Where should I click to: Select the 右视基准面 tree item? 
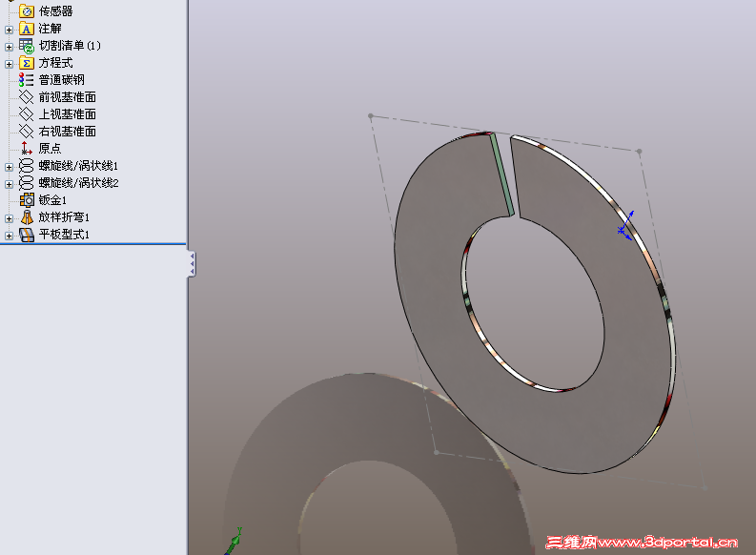68,132
